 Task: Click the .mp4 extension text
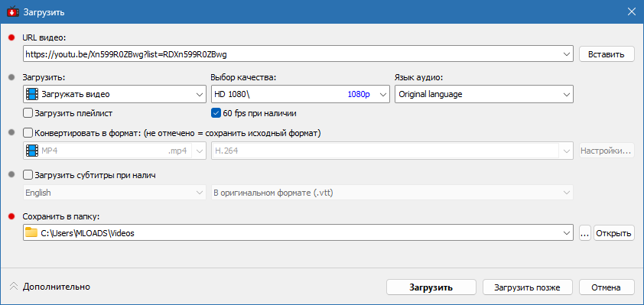(177, 151)
